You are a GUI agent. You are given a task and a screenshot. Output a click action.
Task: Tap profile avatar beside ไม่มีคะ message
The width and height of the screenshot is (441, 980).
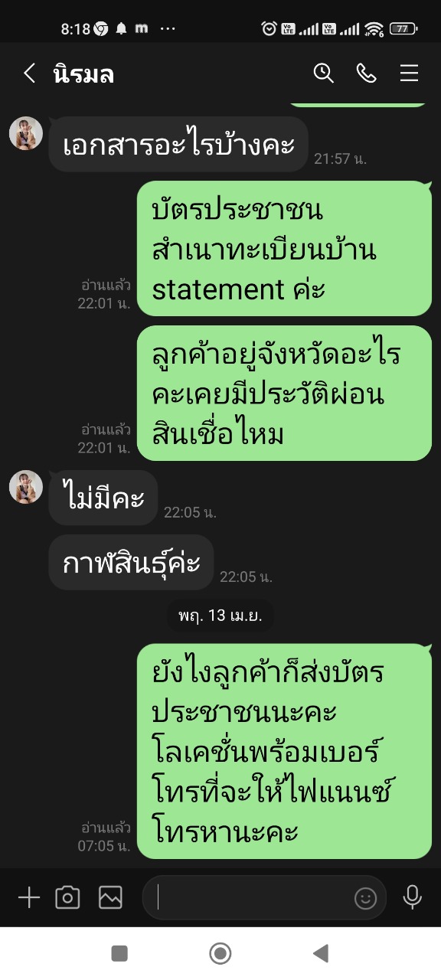tap(25, 487)
